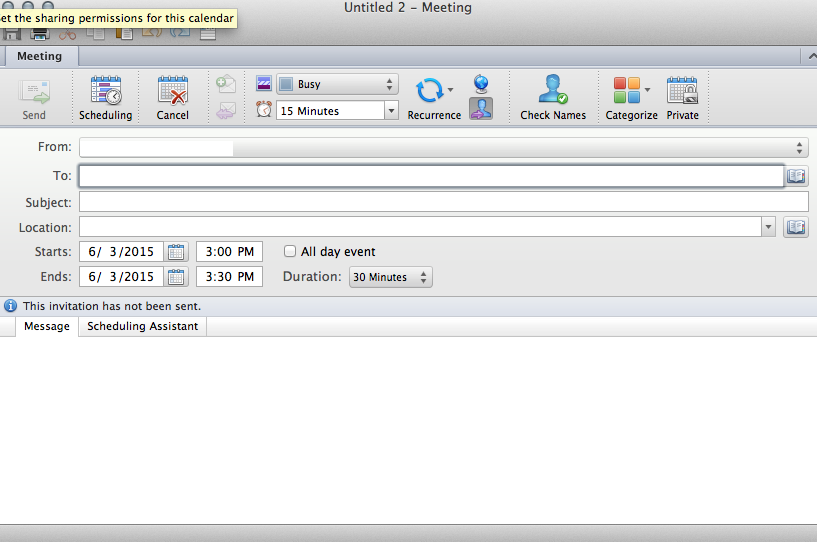Image resolution: width=817 pixels, height=542 pixels.
Task: Open the Busy status dropdown
Action: 337,84
